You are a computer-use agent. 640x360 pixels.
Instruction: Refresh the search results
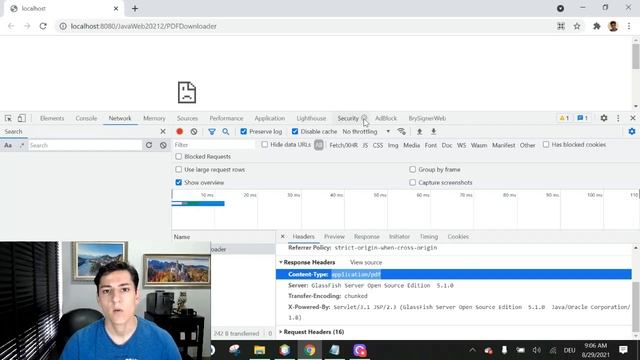149,145
